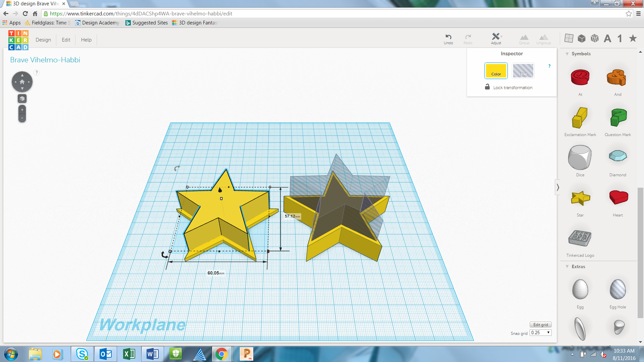
Task: Click the fit view cube icon
Action: [x=22, y=99]
